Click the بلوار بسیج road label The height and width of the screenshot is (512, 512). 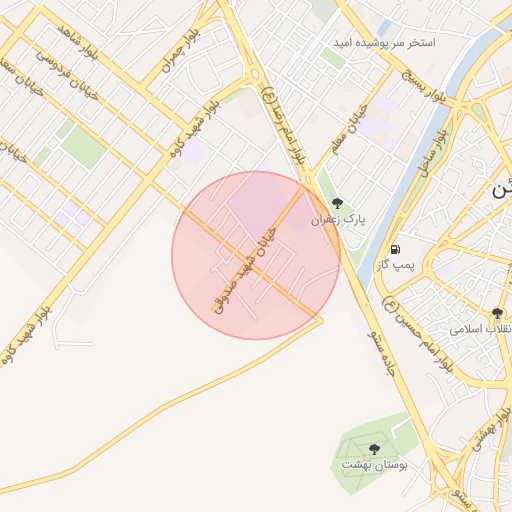tap(425, 87)
